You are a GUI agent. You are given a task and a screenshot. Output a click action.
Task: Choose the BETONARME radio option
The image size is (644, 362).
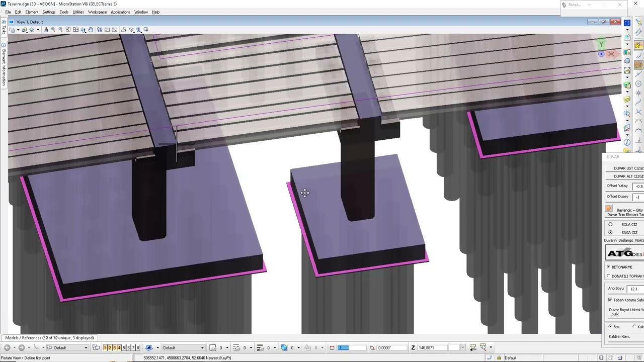[x=608, y=267]
